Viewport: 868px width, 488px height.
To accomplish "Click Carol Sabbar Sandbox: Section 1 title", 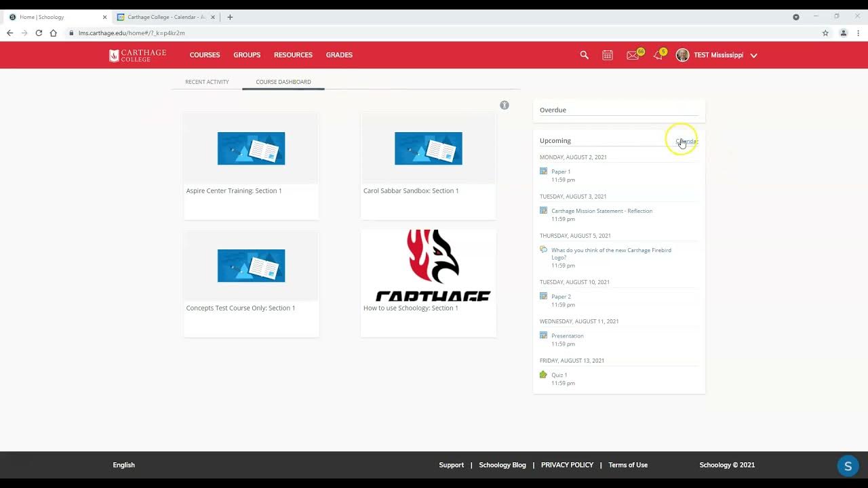I will [411, 190].
